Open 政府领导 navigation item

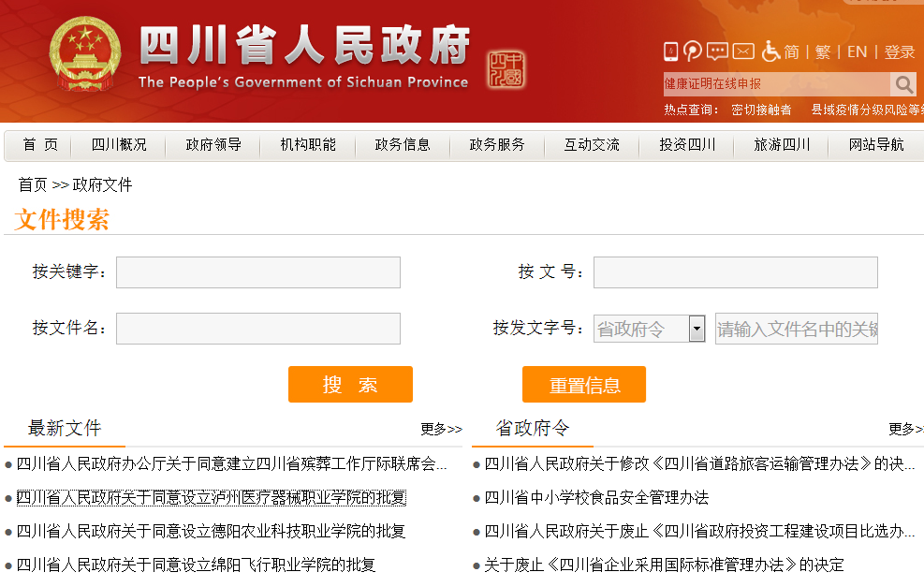point(213,144)
